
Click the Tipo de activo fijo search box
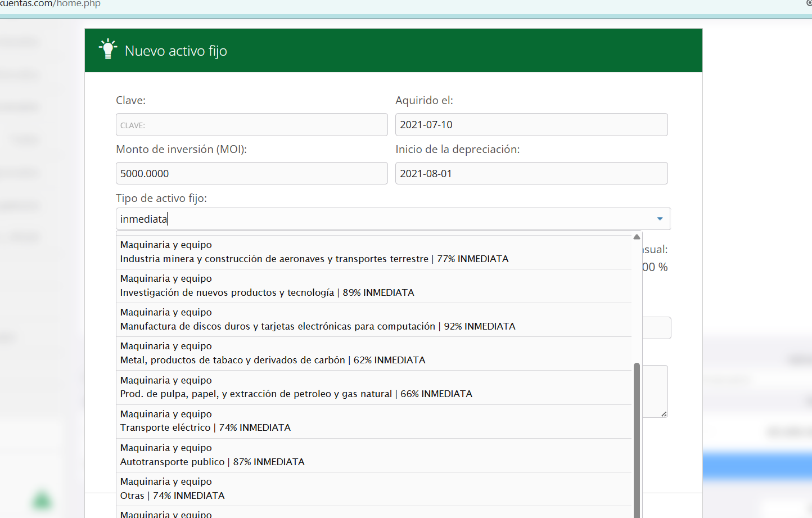[x=382, y=219]
